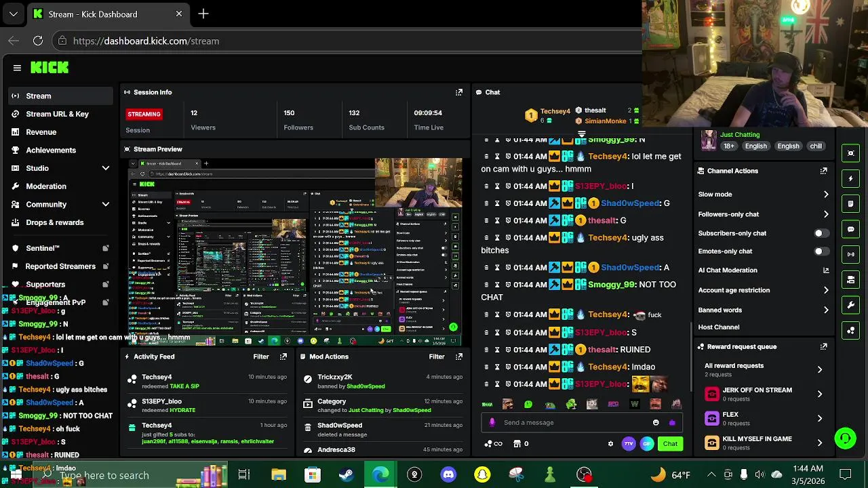Click the document sidebar icon

click(851, 203)
